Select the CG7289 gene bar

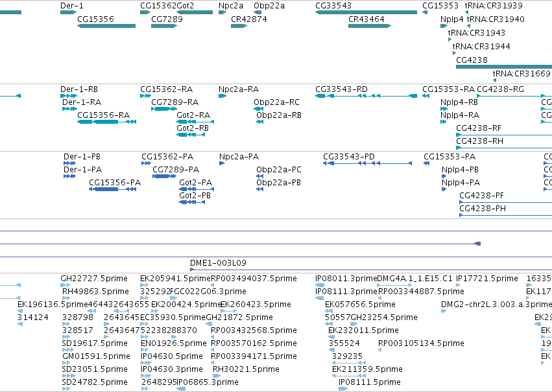(163, 26)
